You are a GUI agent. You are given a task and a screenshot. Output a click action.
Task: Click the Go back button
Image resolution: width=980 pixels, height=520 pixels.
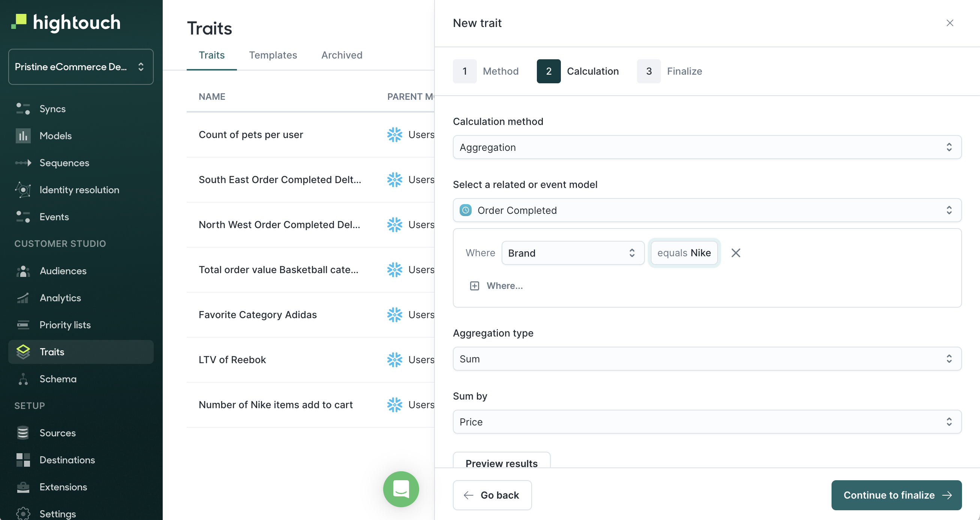(492, 495)
